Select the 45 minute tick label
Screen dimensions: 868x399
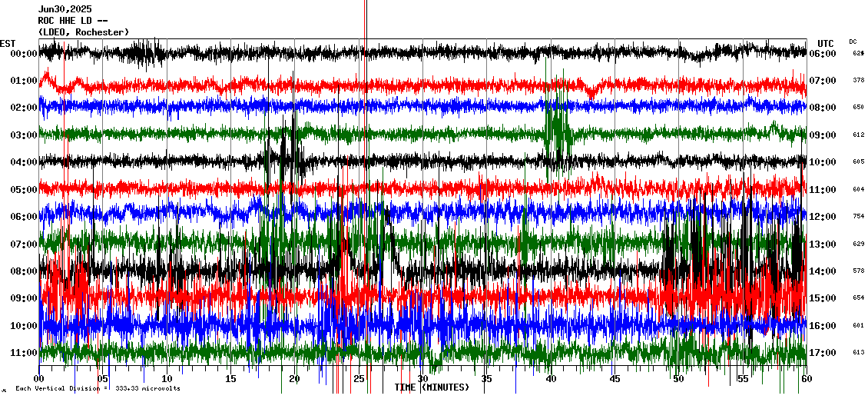(615, 379)
